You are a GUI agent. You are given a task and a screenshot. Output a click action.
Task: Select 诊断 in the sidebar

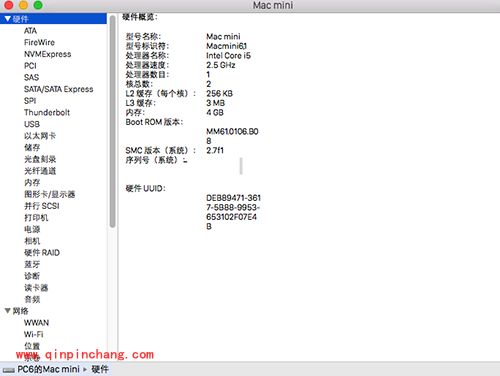tap(32, 276)
